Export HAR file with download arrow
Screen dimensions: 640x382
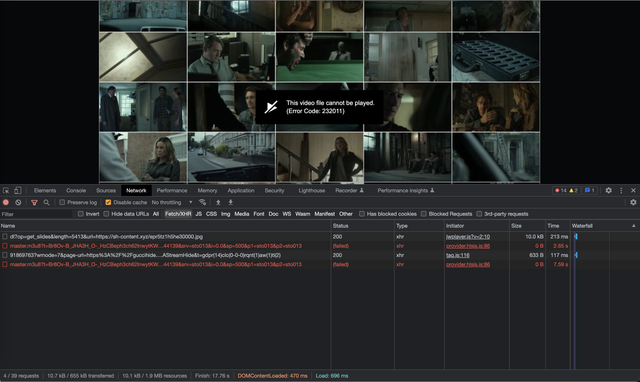[x=230, y=202]
